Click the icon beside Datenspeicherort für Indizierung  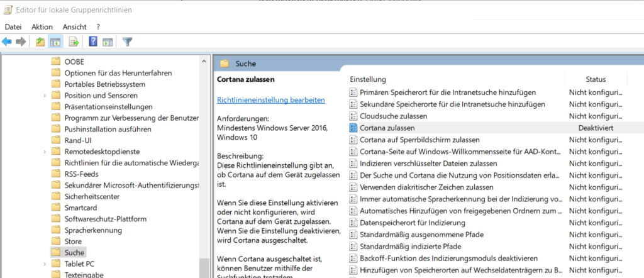click(353, 223)
